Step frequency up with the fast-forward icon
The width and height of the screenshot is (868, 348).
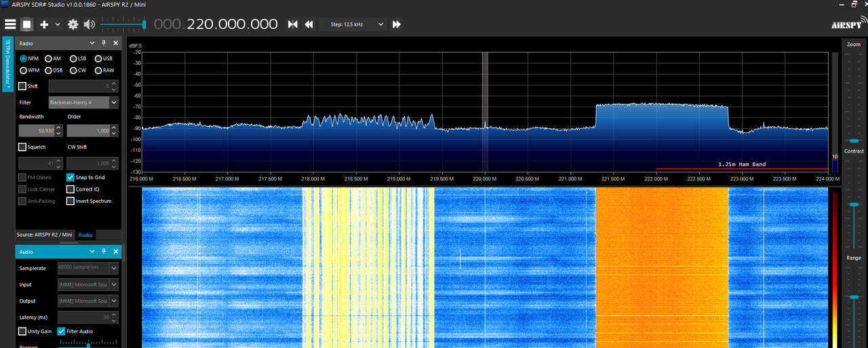click(x=397, y=24)
